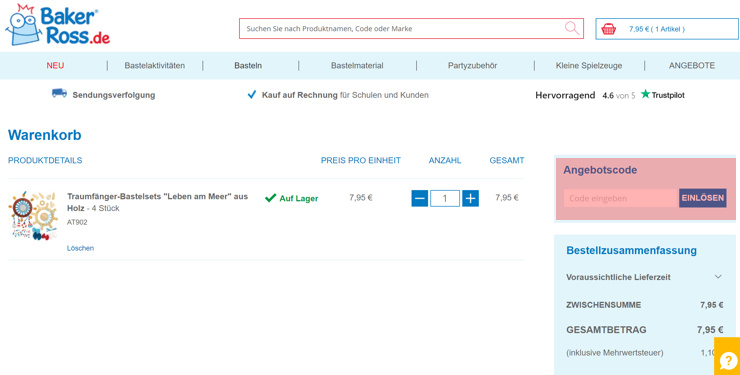This screenshot has width=740, height=375.
Task: Increase quantity with the plus button
Action: [x=470, y=198]
